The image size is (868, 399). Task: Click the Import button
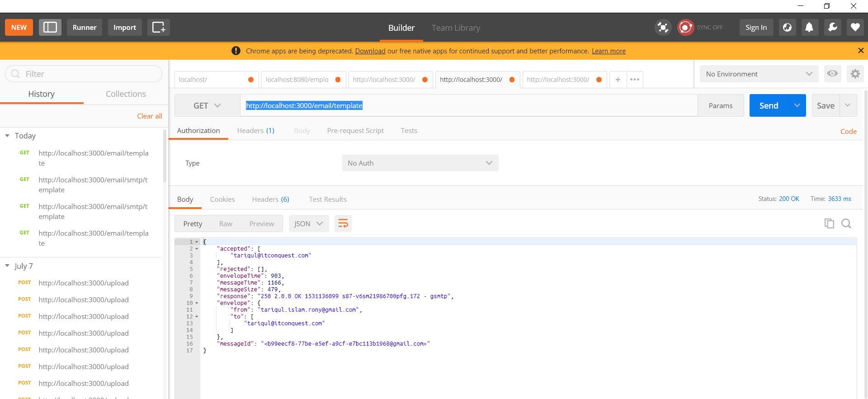(x=125, y=27)
